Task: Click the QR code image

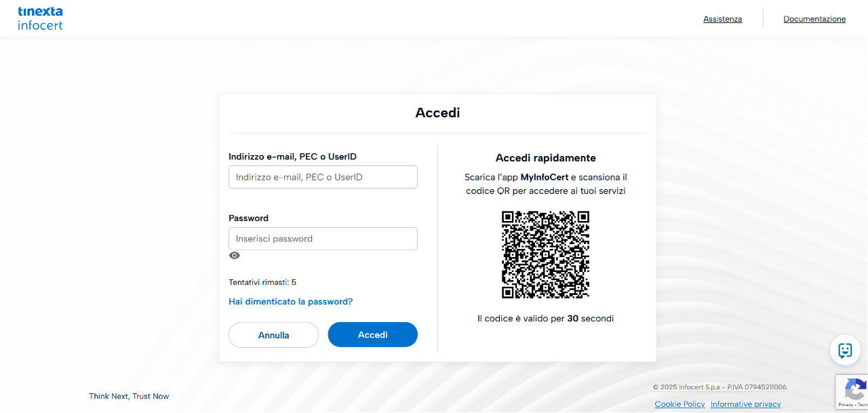Action: 545,254
